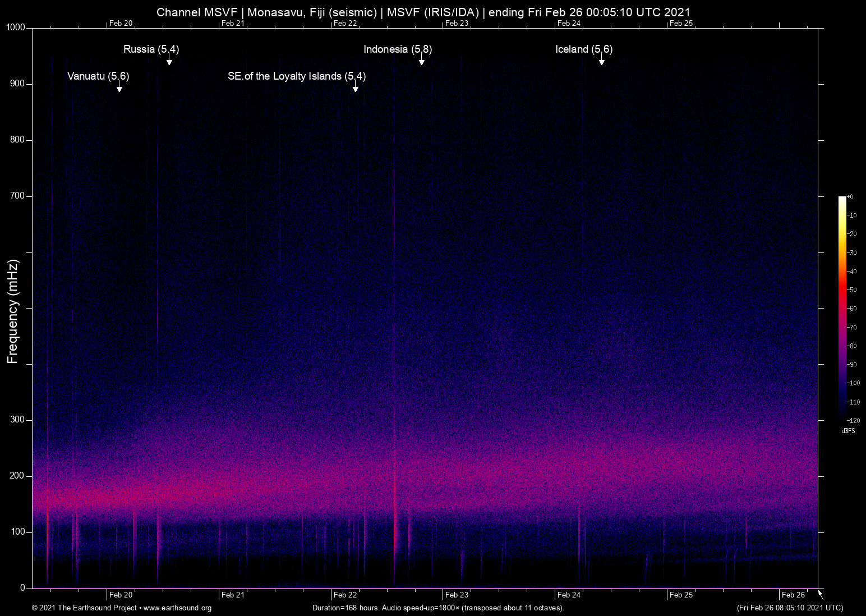This screenshot has height=616, width=866.
Task: Click the Vanuatu (5.6) event label
Action: (98, 76)
